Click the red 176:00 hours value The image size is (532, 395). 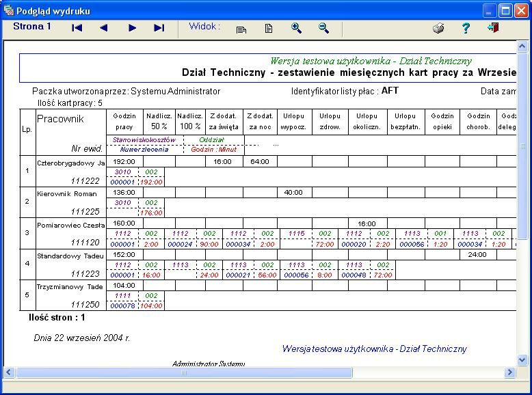click(151, 213)
